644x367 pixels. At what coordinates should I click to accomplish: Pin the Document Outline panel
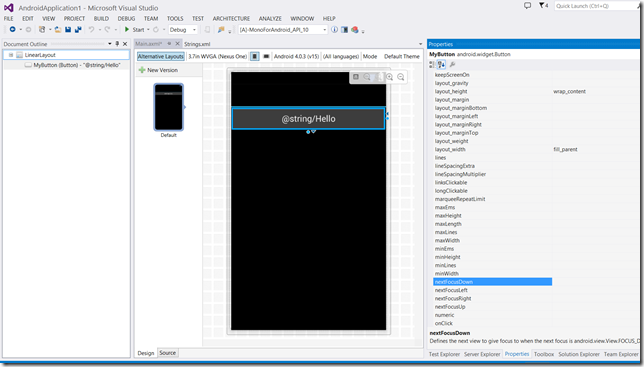[x=117, y=44]
